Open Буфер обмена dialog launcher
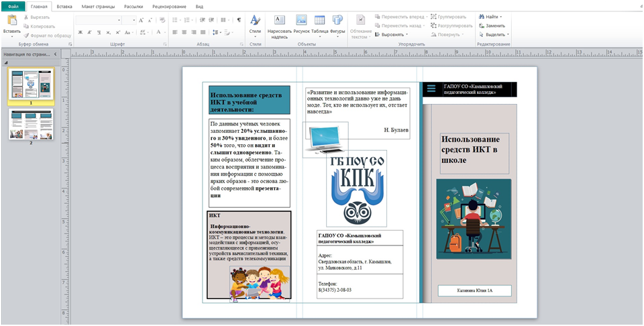Screen dimensions: 644x326 (x=70, y=44)
